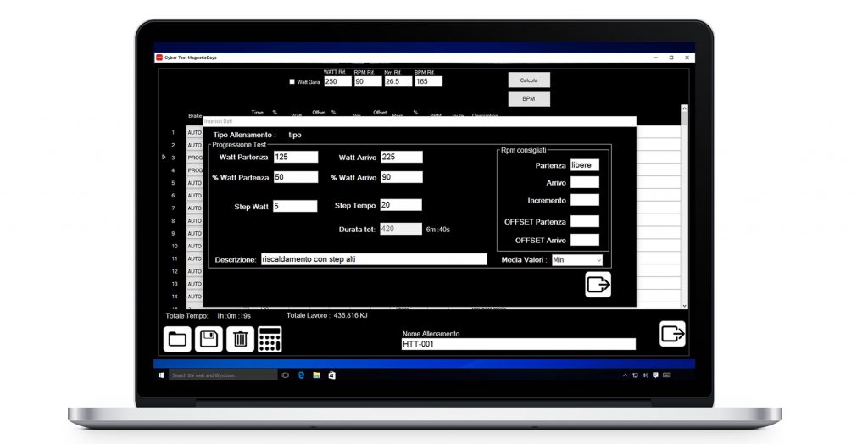The image size is (868, 444).
Task: Open Windows Store taskbar icon
Action: click(331, 375)
